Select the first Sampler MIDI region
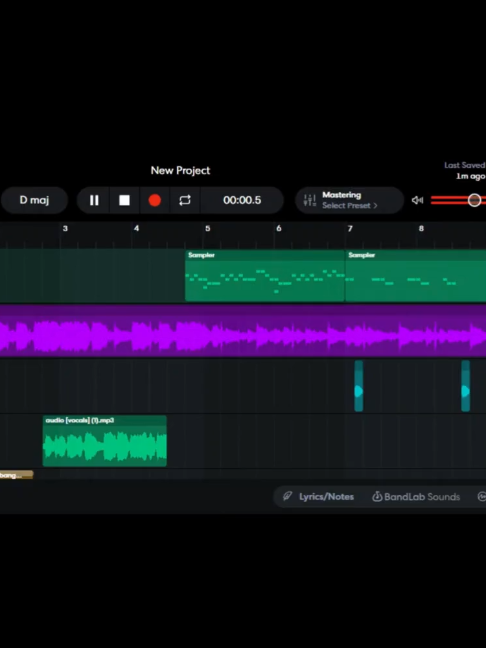Image resolution: width=486 pixels, height=648 pixels. click(x=264, y=276)
